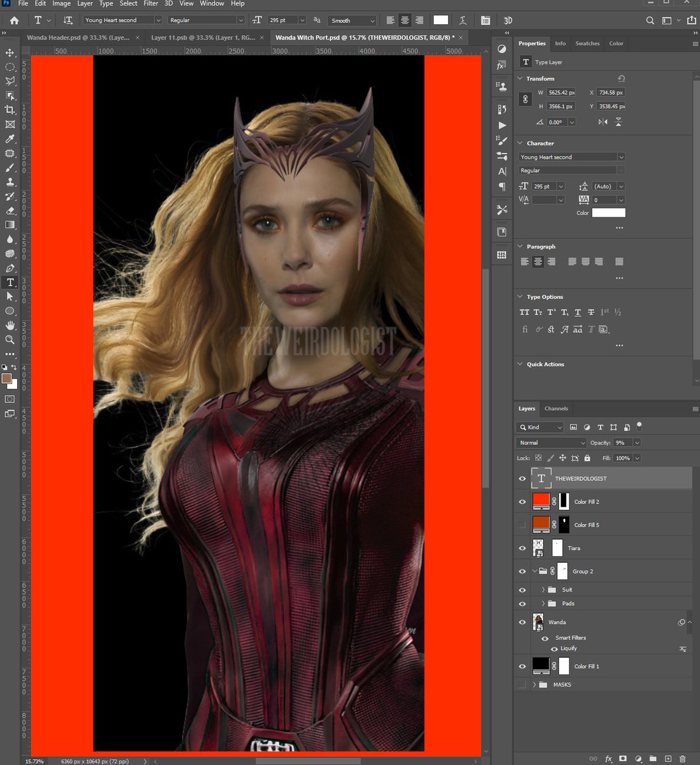Click the Lock all padlock in Layers
Image resolution: width=700 pixels, height=765 pixels.
587,458
